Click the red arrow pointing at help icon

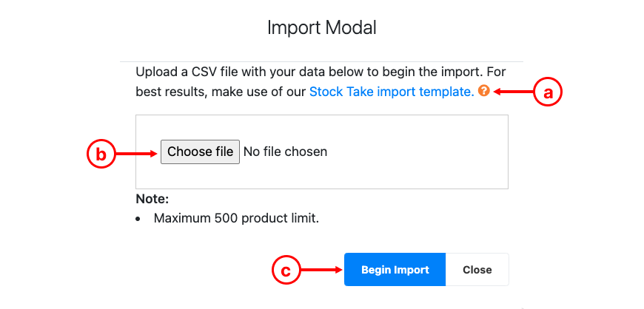pos(514,92)
